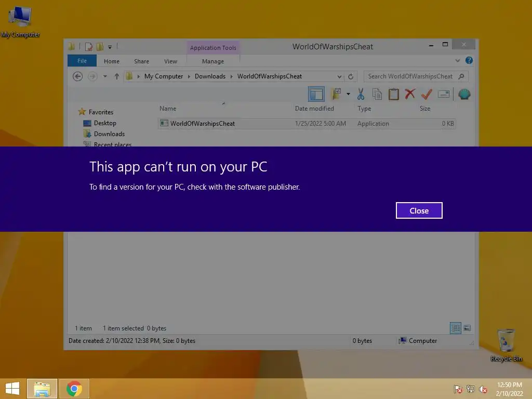Expand the chevron after Downloads in path
Image resolution: width=532 pixels, height=399 pixels.
pos(231,76)
